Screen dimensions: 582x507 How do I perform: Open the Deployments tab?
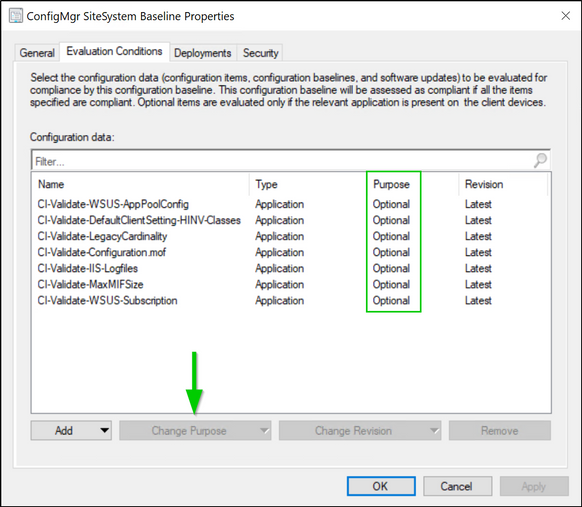[x=203, y=53]
